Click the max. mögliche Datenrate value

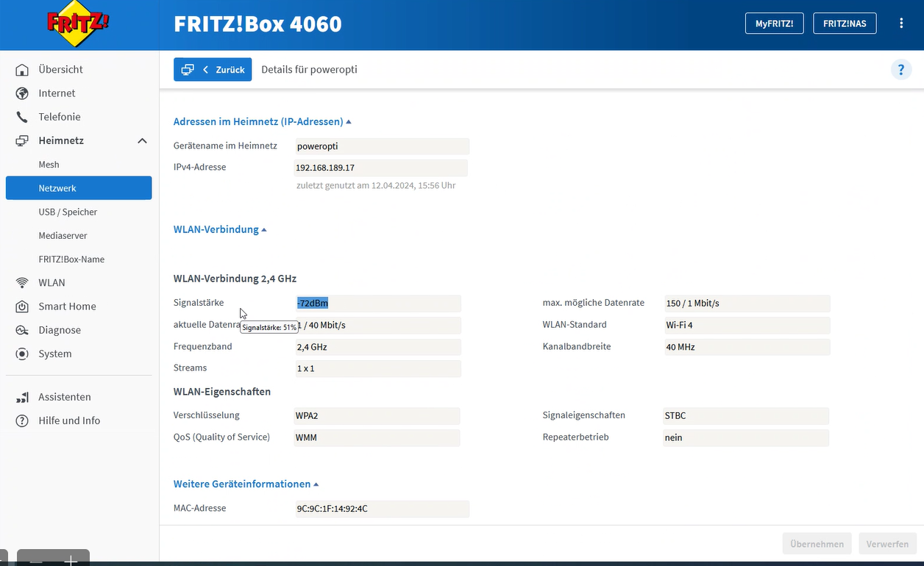pos(747,303)
